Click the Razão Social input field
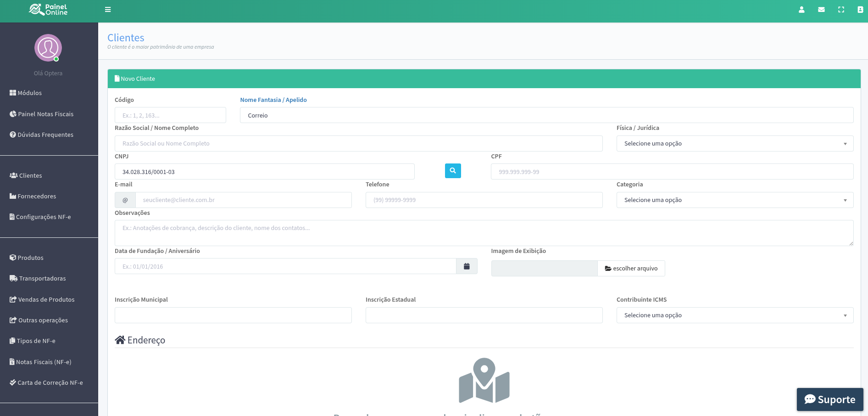The height and width of the screenshot is (416, 868). click(x=358, y=144)
